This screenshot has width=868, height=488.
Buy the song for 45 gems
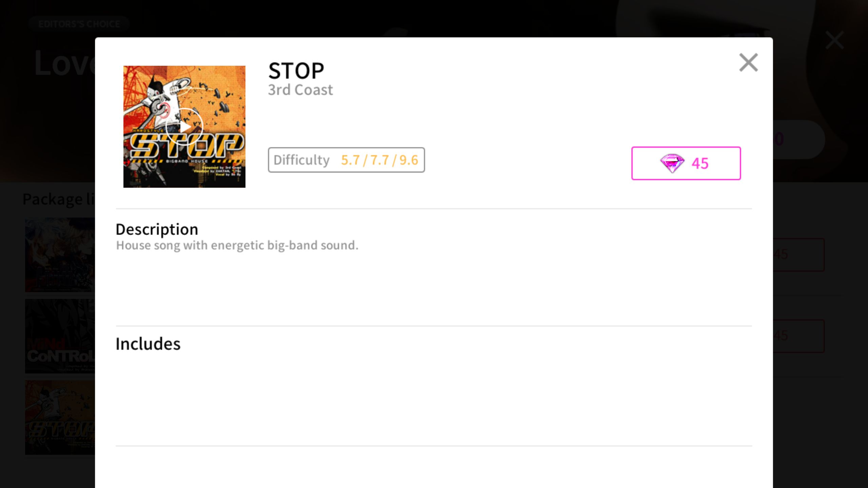coord(686,163)
